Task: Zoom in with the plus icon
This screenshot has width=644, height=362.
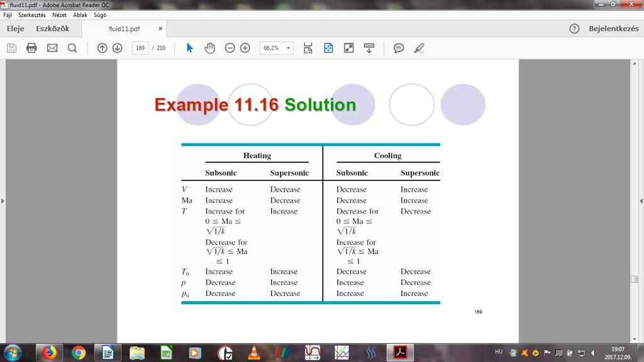Action: click(x=245, y=48)
